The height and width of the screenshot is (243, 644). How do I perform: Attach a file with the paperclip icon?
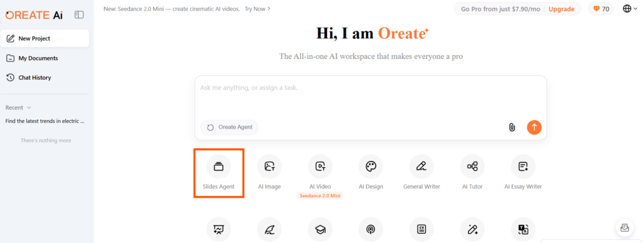tap(512, 127)
